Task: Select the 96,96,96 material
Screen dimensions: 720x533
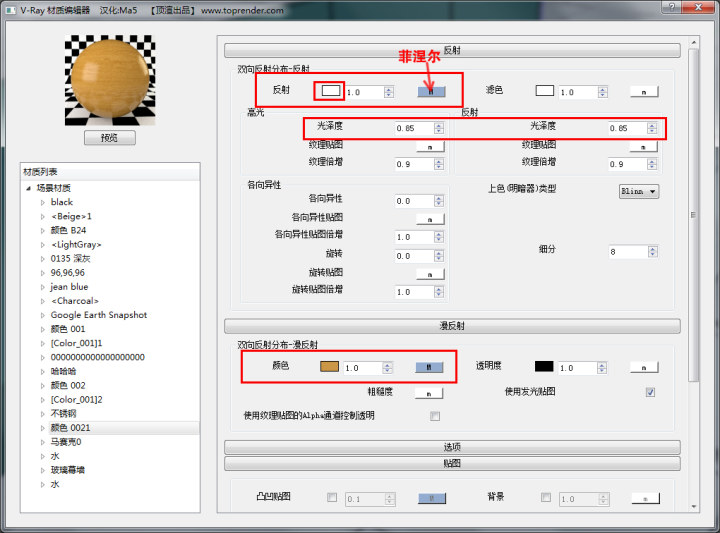Action: 68,273
